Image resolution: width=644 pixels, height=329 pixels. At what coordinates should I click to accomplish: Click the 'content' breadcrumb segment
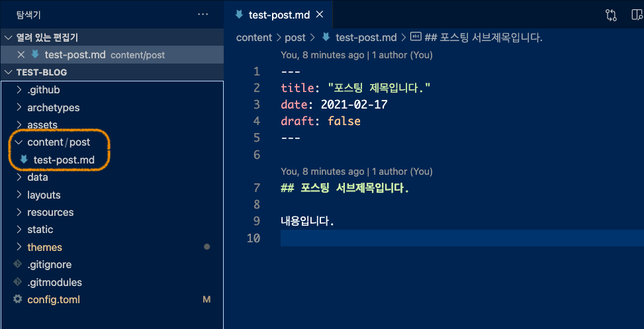254,38
